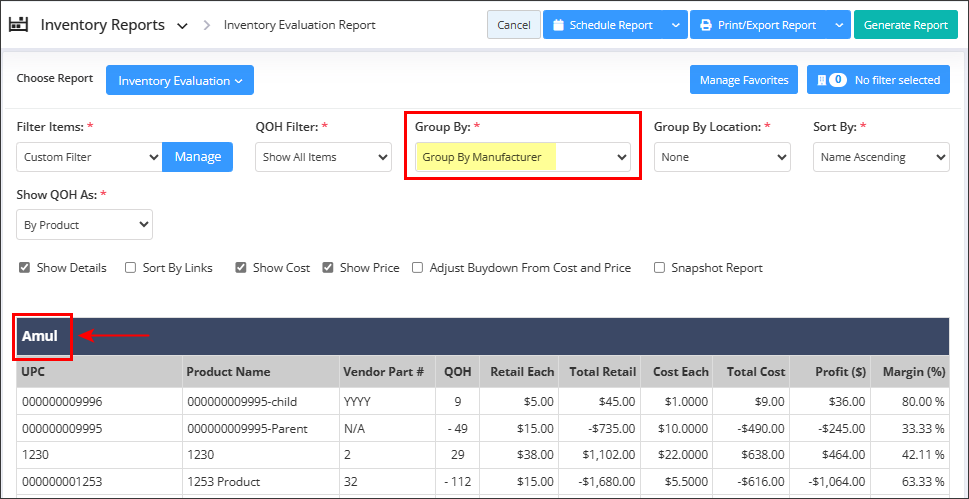Open the Schedule Report dropdown arrow
The image size is (969, 499).
click(x=675, y=25)
